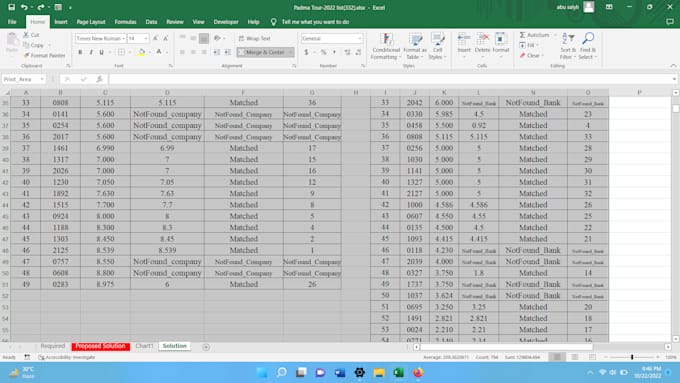Apply Percent style
Image resolution: width=680 pixels, height=383 pixels.
323,52
